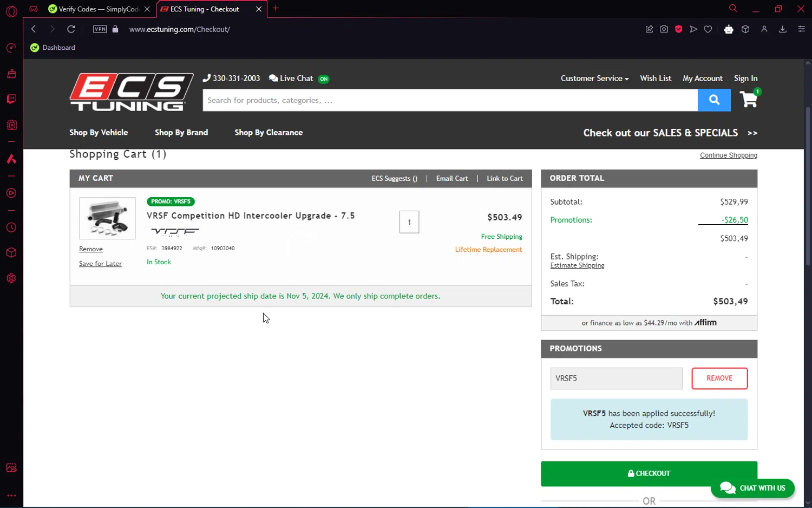
Task: Open the CHAT WITH US bubble
Action: coord(752,488)
